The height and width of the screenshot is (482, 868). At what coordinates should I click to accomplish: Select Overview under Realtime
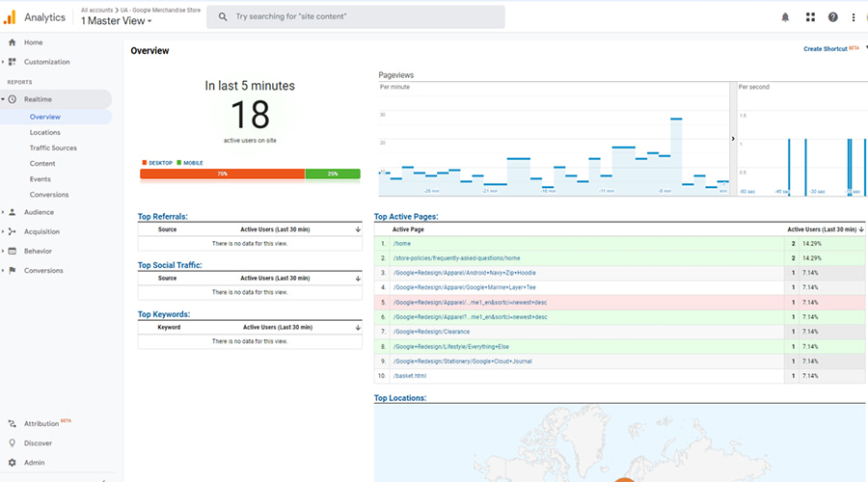click(44, 117)
